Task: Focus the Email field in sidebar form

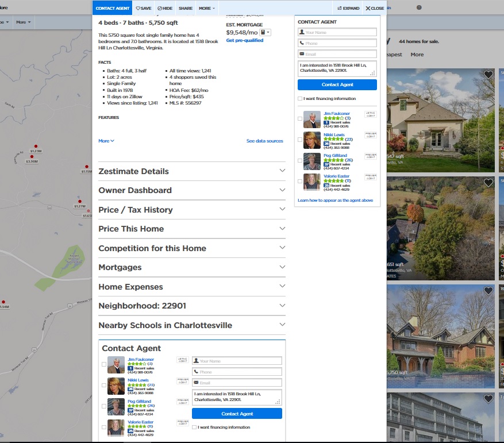Action: (337, 54)
